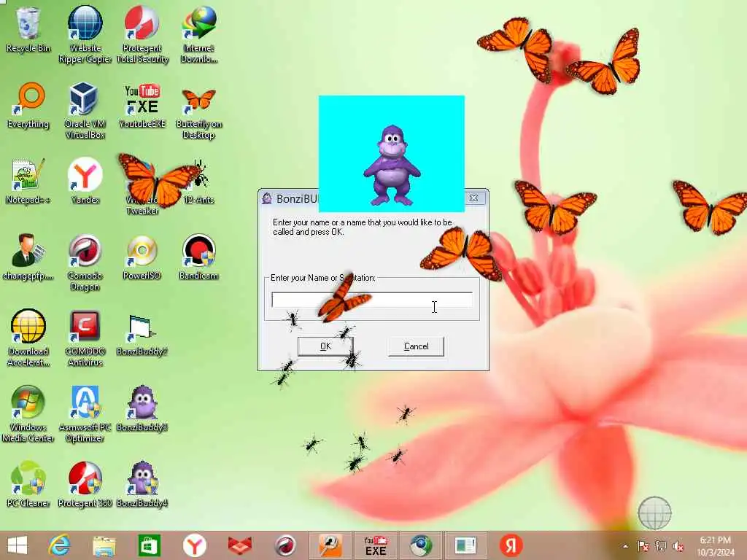Open Windows Media Center shortcut
Screen dimensions: 747x560
[28, 413]
